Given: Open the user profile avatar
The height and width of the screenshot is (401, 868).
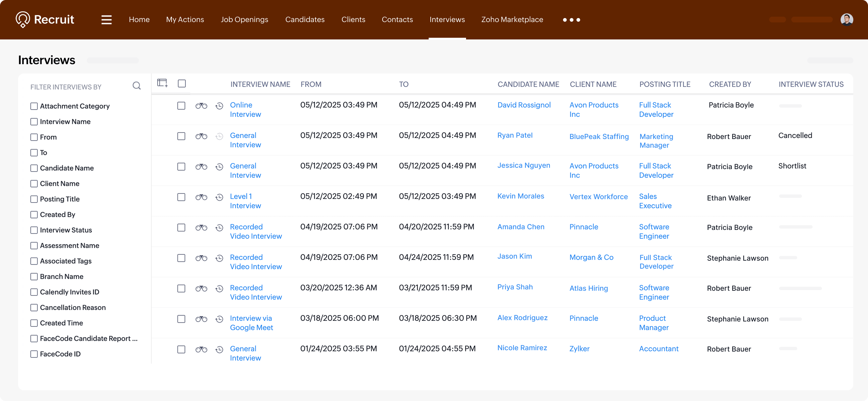Looking at the screenshot, I should point(846,20).
